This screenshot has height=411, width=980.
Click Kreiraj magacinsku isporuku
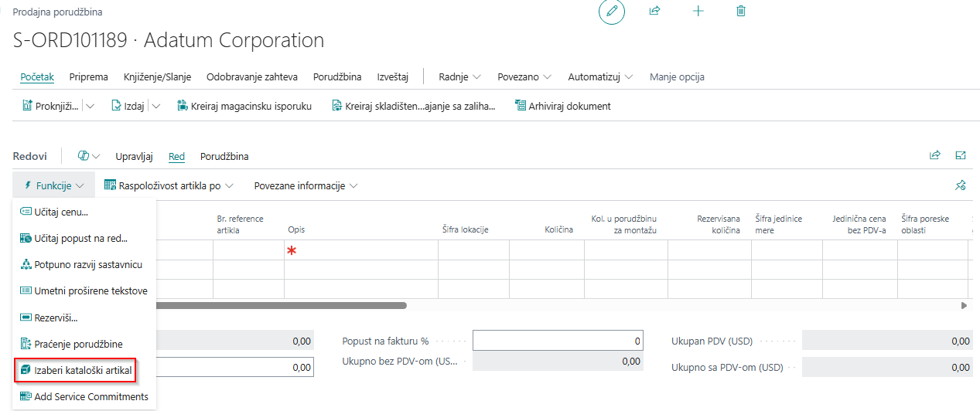[x=244, y=106]
